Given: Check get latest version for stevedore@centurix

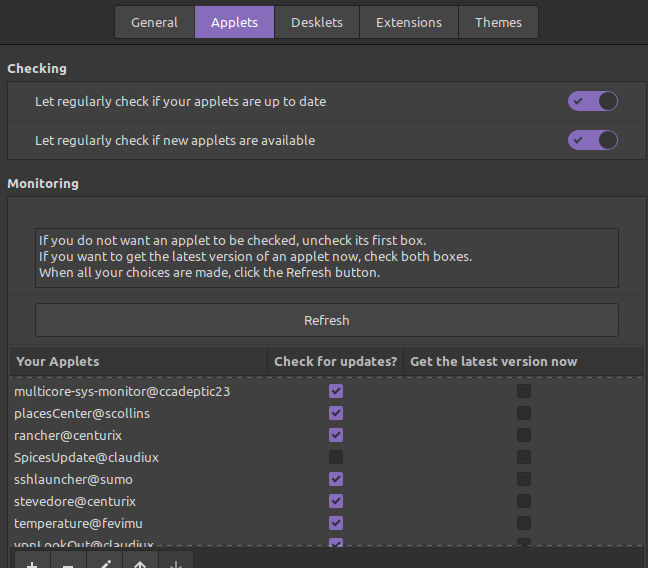Looking at the screenshot, I should tap(524, 501).
